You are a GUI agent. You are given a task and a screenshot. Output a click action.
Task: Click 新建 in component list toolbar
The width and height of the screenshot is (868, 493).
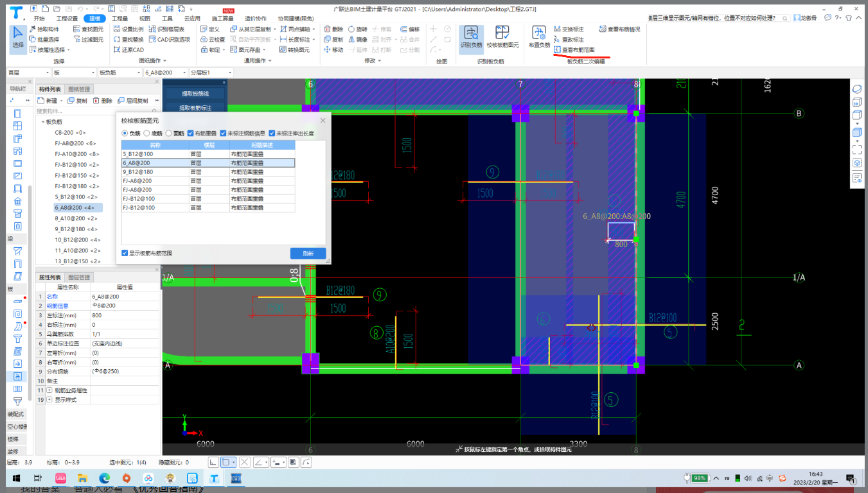[x=49, y=101]
